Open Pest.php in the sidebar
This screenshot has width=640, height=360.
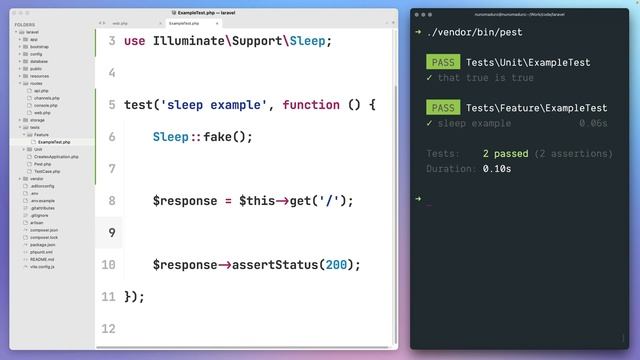(42, 164)
